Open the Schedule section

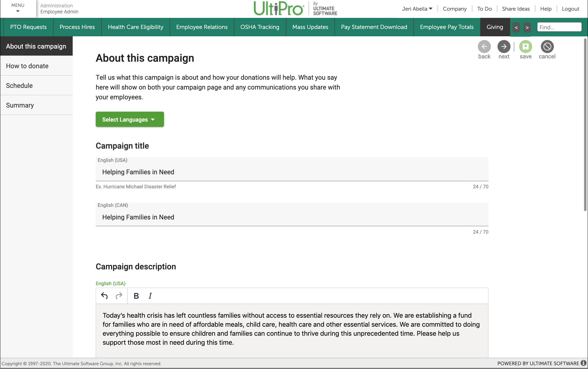pyautogui.click(x=19, y=85)
